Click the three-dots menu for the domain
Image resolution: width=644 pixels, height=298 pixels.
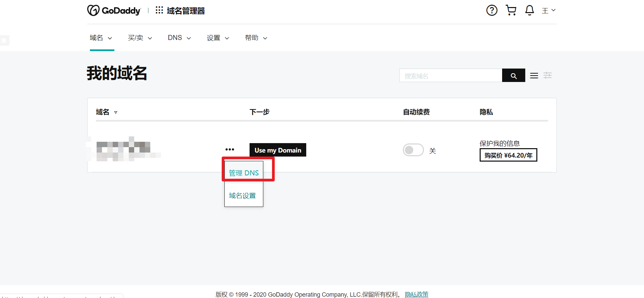pos(230,150)
